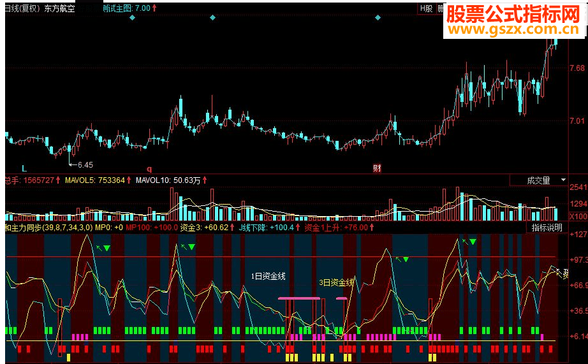Click the green triangle signal below the red horizontal line
Image resolution: width=588 pixels, height=364 pixels.
[406, 259]
